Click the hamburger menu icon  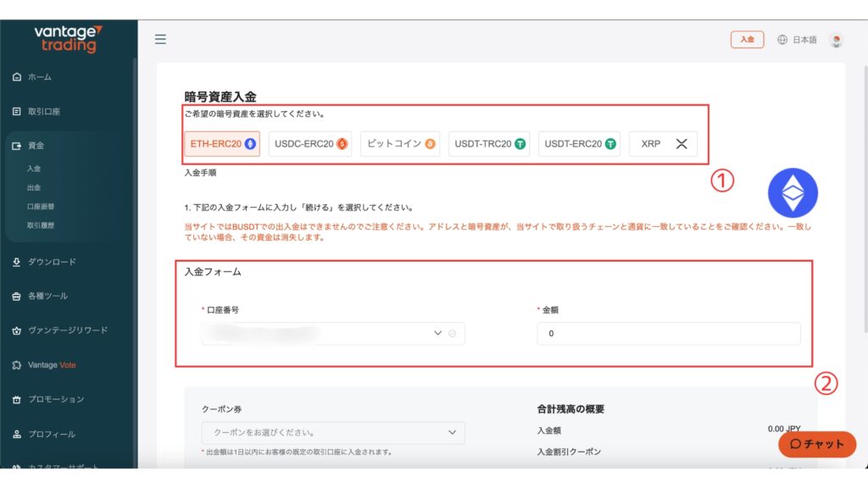160,39
